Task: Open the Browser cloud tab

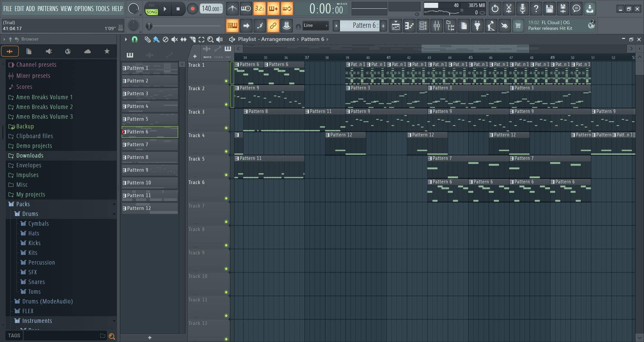Action: (88, 51)
